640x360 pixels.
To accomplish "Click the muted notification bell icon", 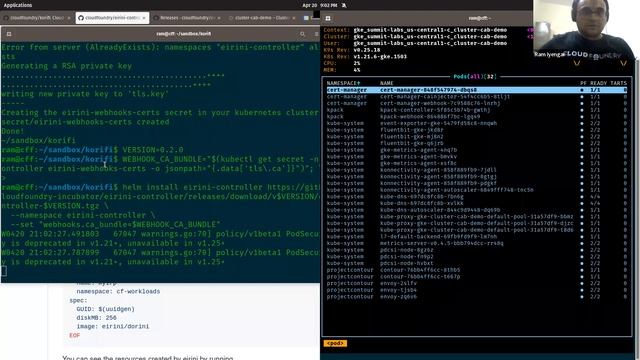I will [x=344, y=5].
